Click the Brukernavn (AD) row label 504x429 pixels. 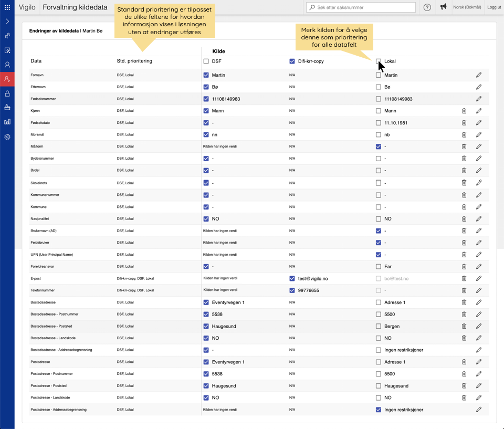coord(44,231)
